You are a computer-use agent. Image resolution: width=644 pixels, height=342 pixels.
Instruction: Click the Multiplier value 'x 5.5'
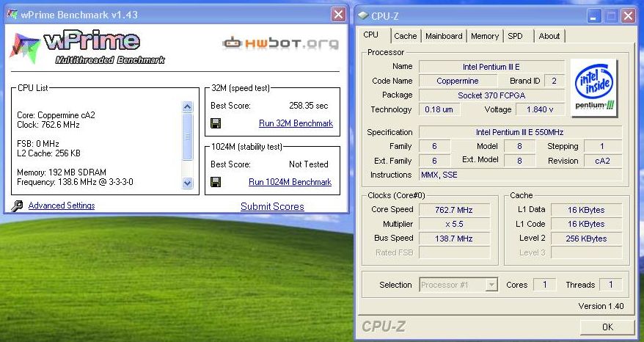point(454,224)
